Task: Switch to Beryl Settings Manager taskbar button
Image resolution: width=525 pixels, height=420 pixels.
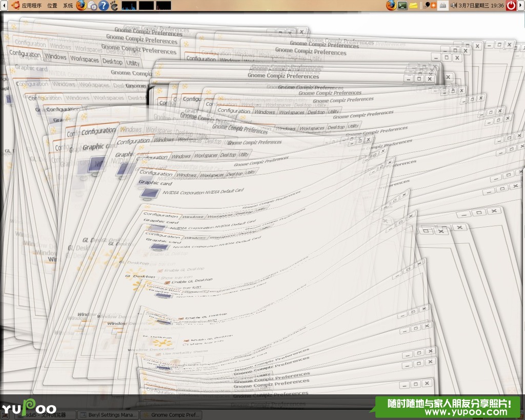Action: pos(109,415)
